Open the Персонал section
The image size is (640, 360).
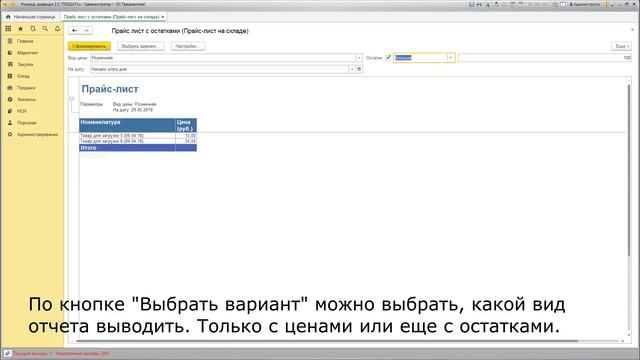[x=27, y=122]
